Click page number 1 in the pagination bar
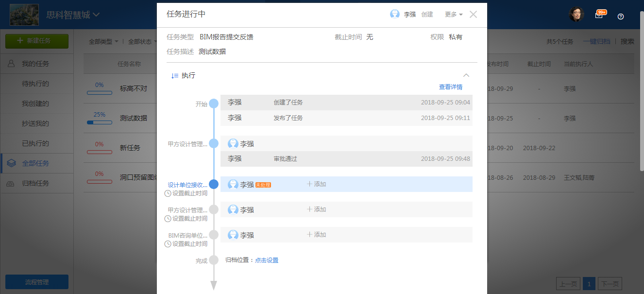This screenshot has width=644, height=294. tap(589, 283)
